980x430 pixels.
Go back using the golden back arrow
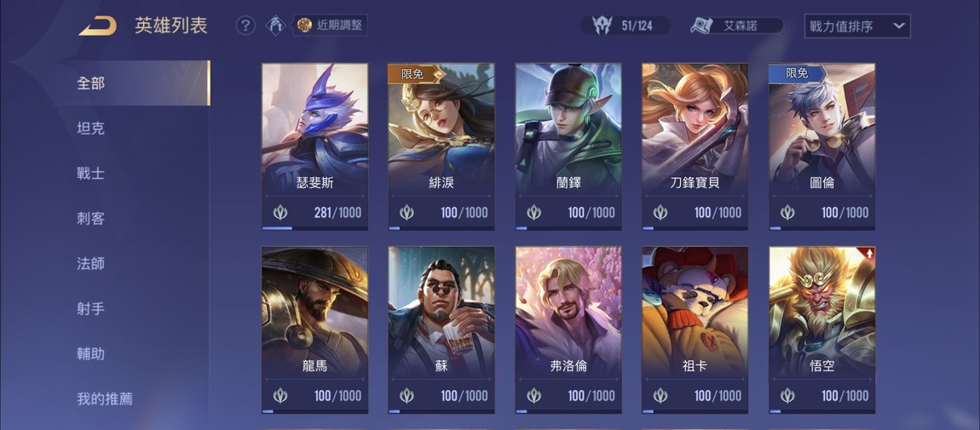tap(97, 26)
